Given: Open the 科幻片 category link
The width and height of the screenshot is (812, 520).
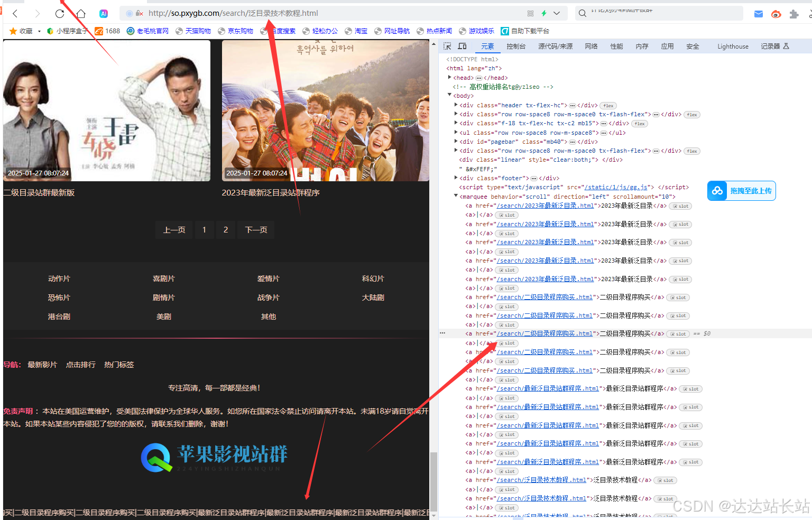Looking at the screenshot, I should coord(373,278).
